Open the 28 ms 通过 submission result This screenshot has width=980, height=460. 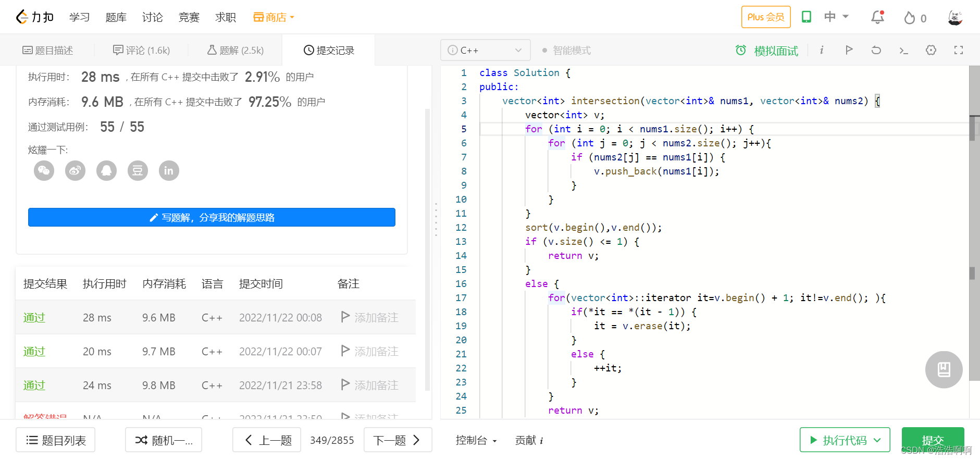(x=34, y=317)
